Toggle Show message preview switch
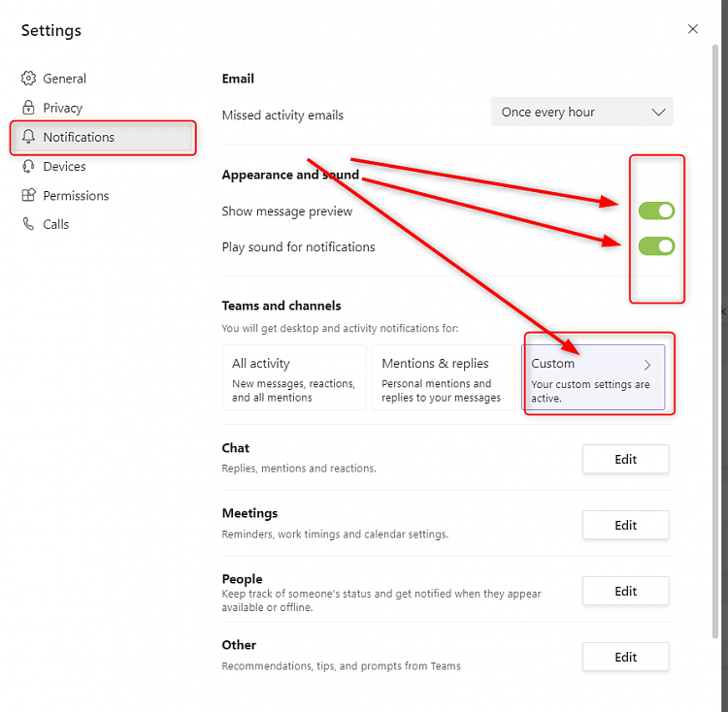The height and width of the screenshot is (712, 728). (656, 211)
